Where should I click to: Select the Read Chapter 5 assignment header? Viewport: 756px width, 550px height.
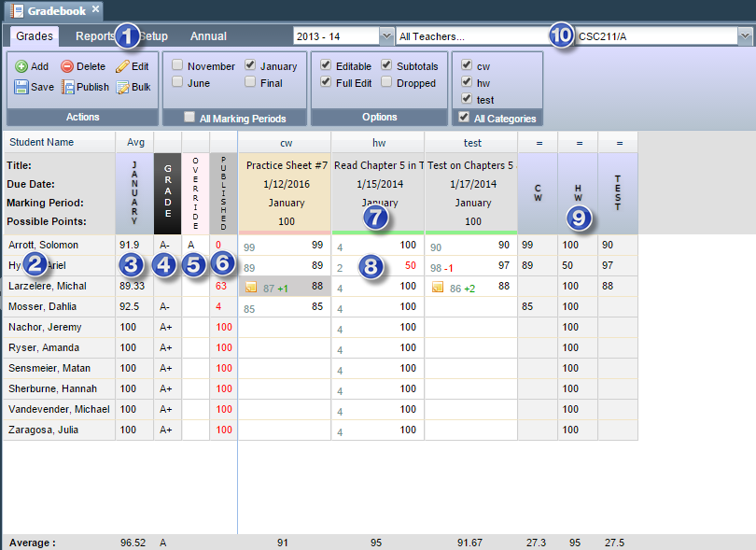pos(378,193)
